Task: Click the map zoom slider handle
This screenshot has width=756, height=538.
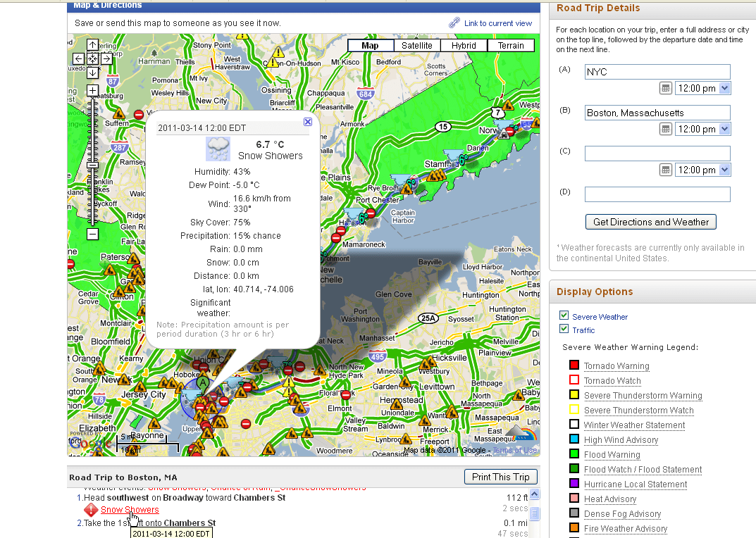Action: click(x=92, y=165)
